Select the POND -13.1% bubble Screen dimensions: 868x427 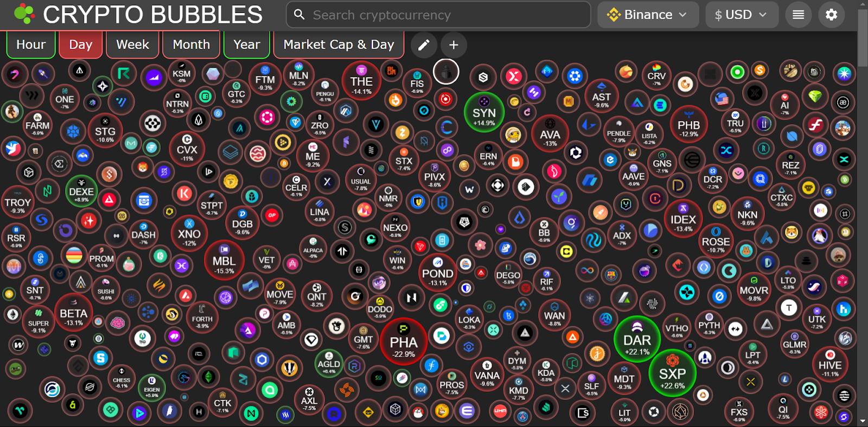pos(438,272)
